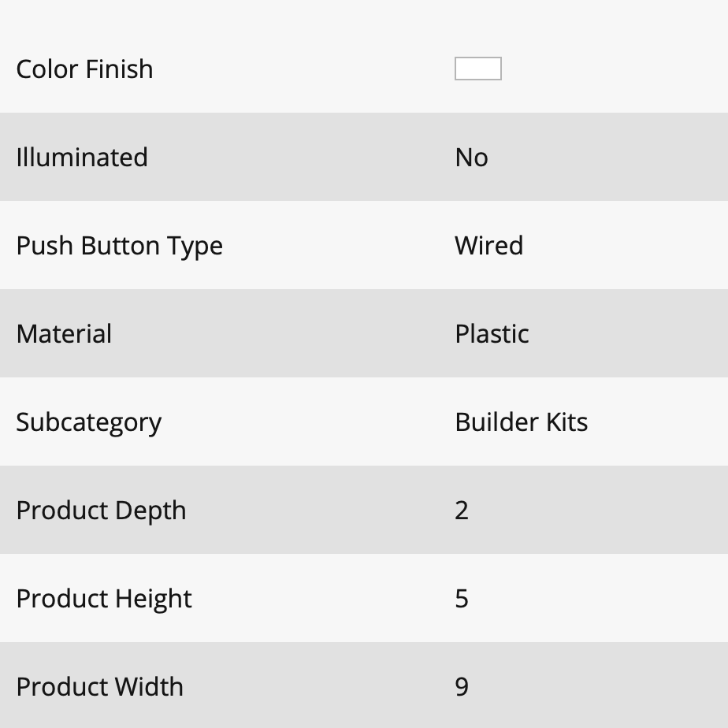Select the Illuminated value No
728x728 pixels.
pyautogui.click(x=471, y=158)
